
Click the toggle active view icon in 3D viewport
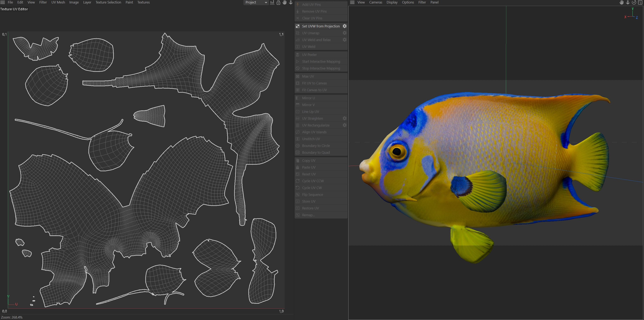click(x=640, y=2)
